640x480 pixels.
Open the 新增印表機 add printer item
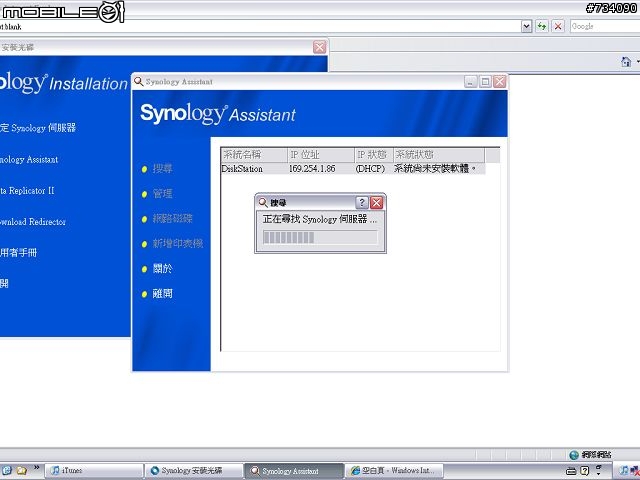178,244
